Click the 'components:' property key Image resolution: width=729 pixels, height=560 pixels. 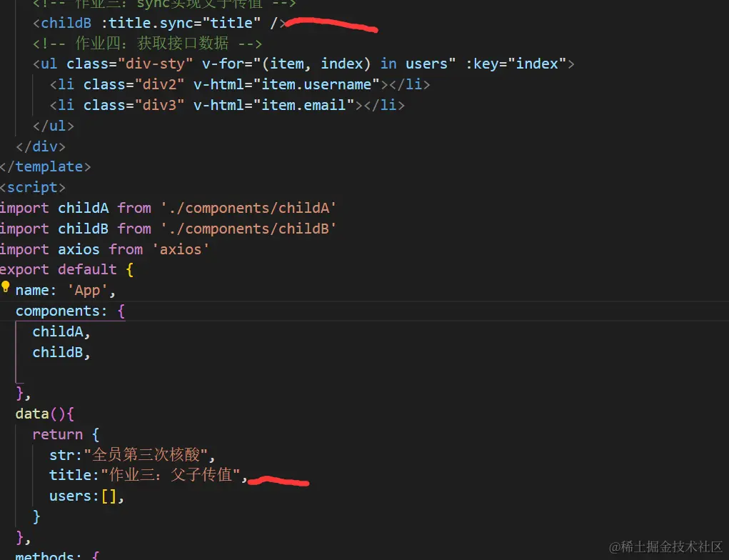click(x=61, y=311)
